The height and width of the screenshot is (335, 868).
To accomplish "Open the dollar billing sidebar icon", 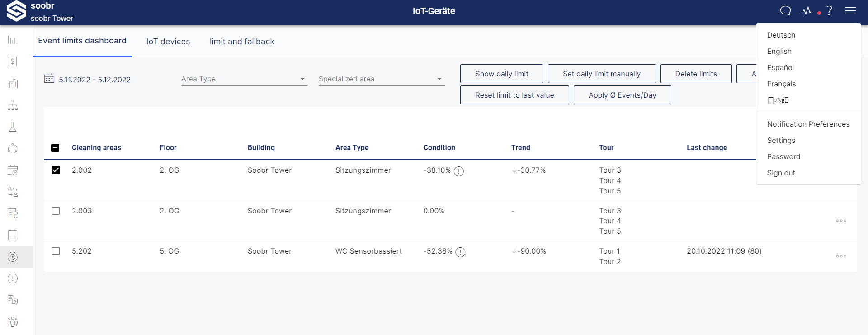I will click(13, 61).
